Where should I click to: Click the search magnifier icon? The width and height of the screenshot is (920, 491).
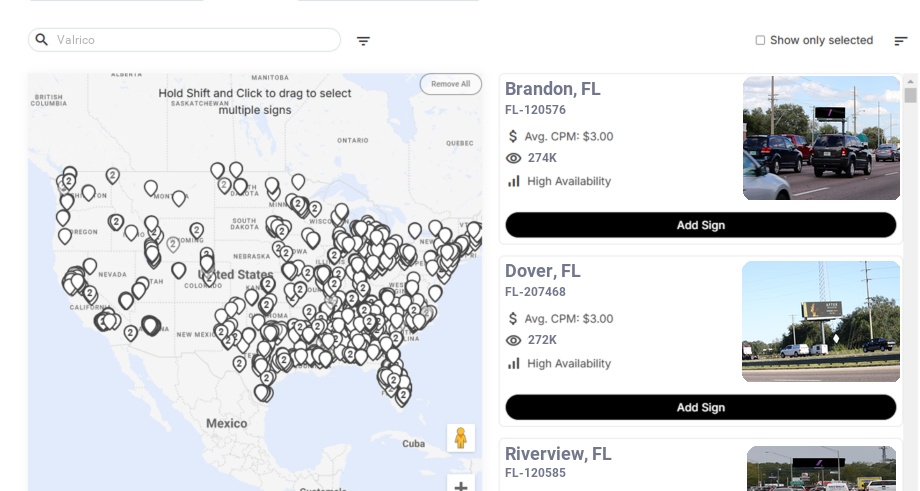point(42,40)
